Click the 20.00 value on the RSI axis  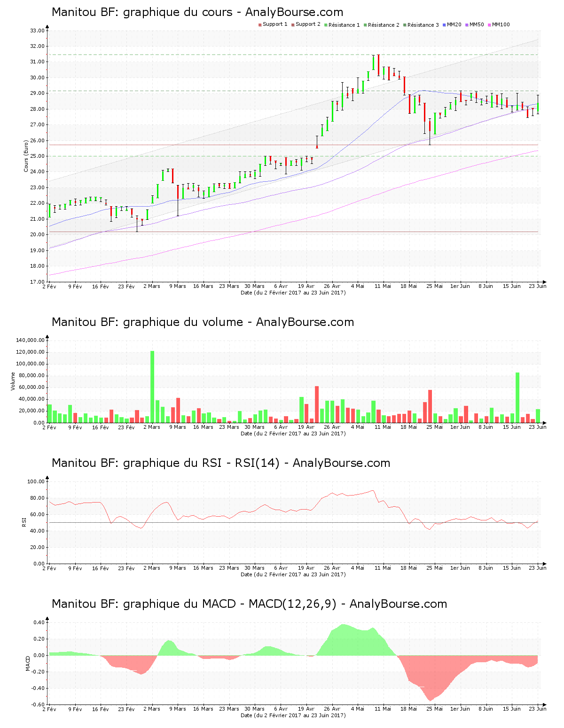pyautogui.click(x=37, y=547)
